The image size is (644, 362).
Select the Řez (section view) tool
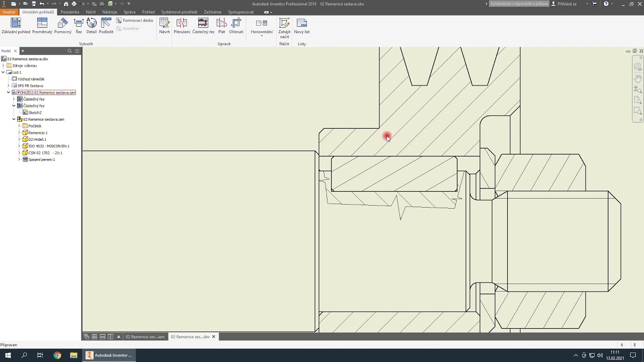tap(78, 26)
